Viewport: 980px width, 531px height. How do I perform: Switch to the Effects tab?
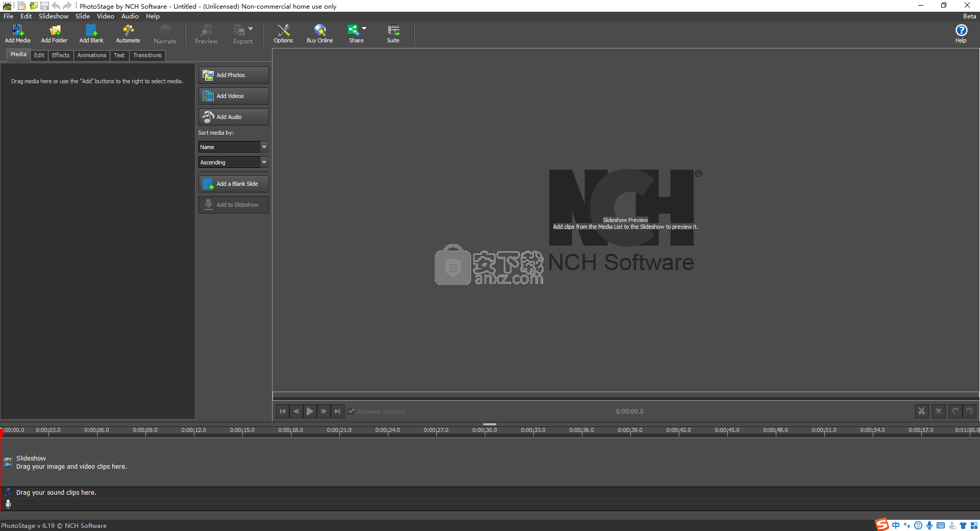(x=61, y=55)
